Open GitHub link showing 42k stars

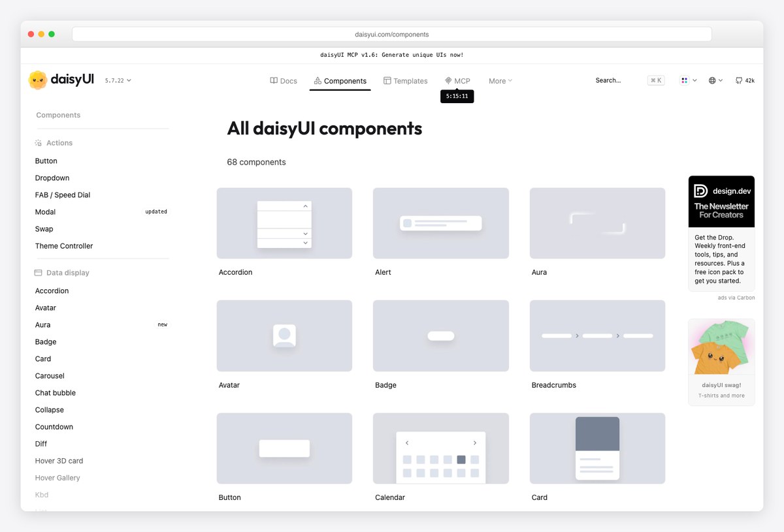(x=745, y=80)
